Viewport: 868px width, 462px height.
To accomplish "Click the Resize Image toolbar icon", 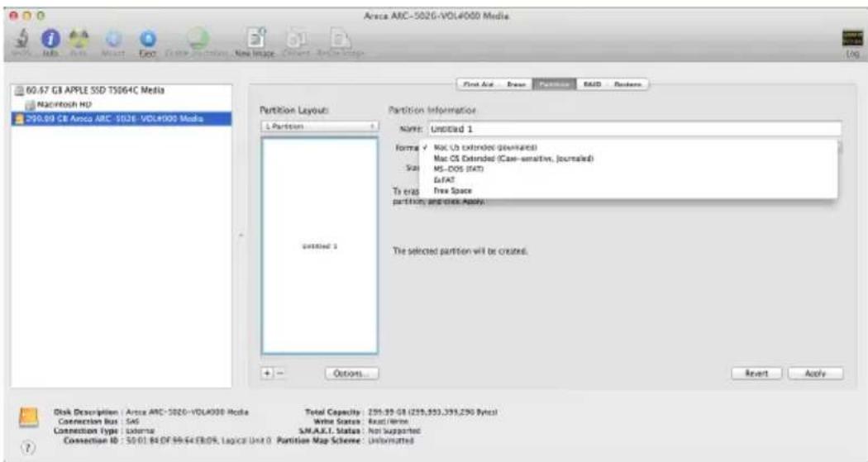I will coord(341,39).
